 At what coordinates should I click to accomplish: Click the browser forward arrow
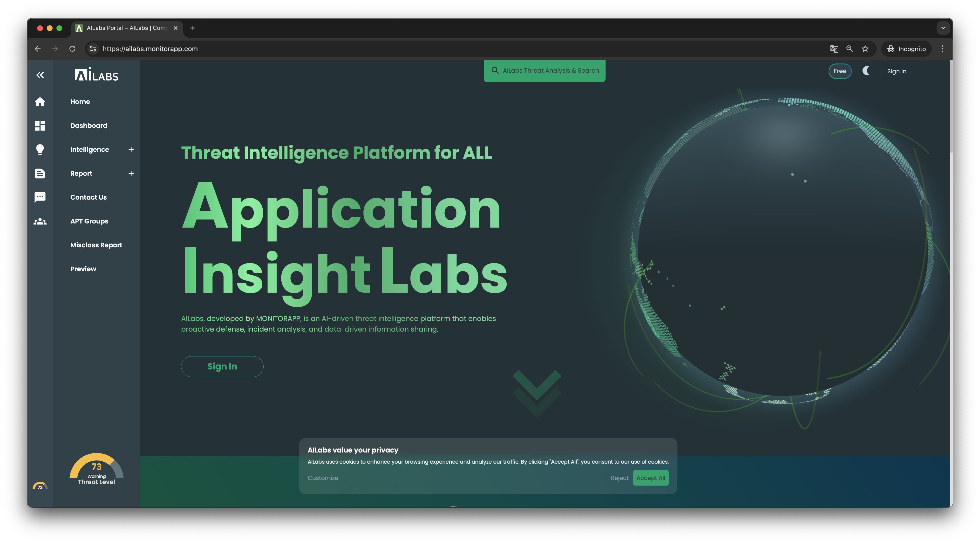click(55, 49)
